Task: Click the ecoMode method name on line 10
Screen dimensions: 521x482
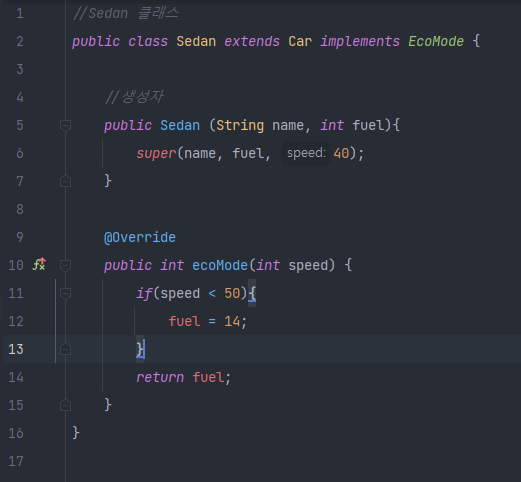Action: coord(220,266)
